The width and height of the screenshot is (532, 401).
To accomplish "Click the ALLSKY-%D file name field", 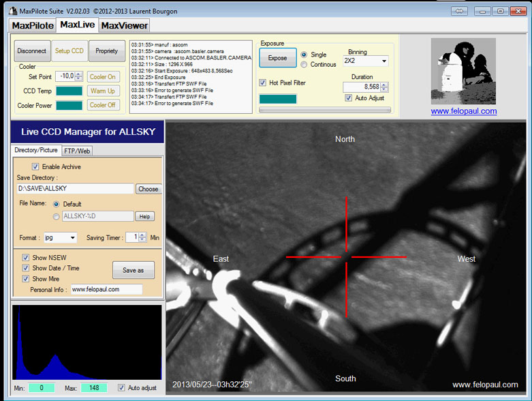I will click(97, 216).
